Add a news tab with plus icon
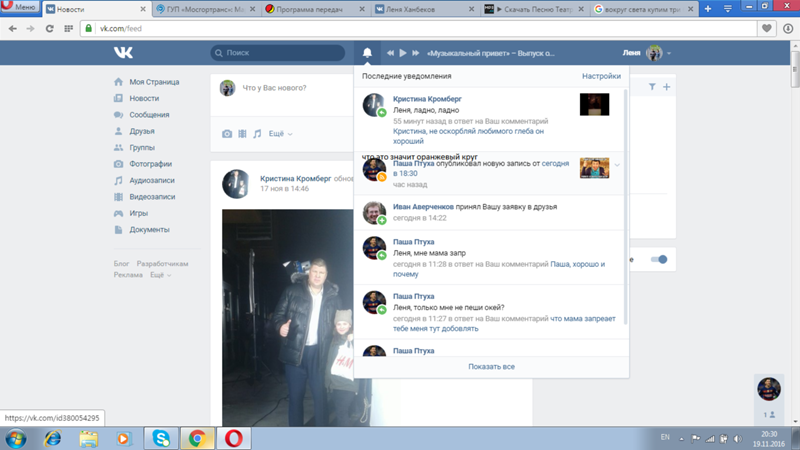Viewport: 800px width, 450px height. click(x=666, y=87)
